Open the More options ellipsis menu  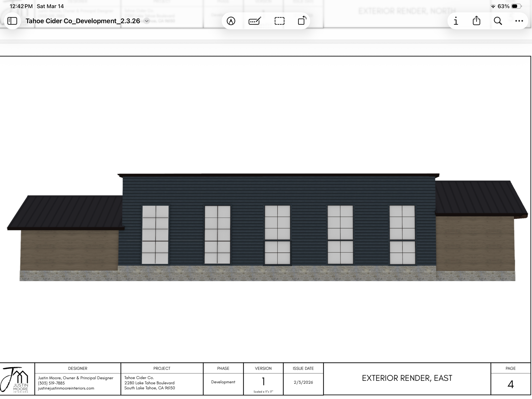pyautogui.click(x=519, y=21)
